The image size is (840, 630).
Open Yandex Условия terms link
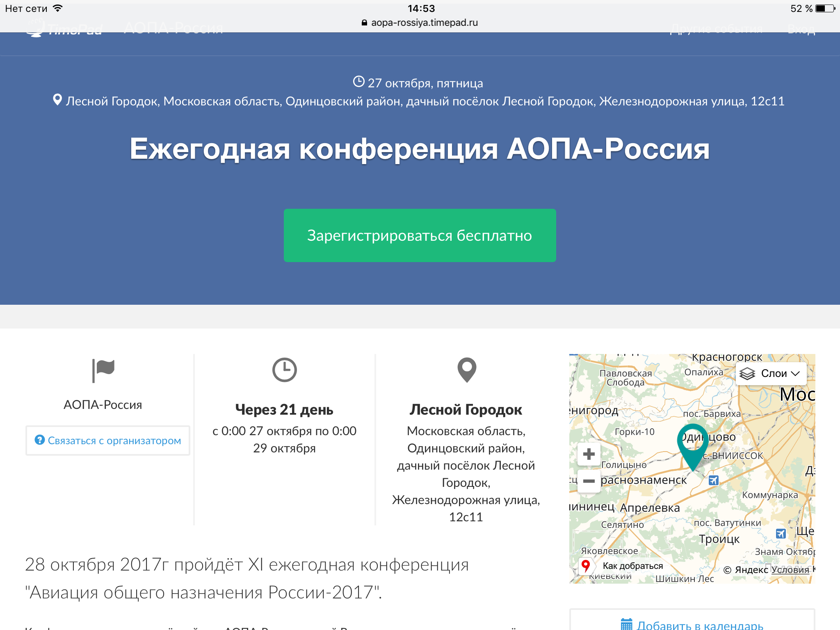[x=790, y=570]
